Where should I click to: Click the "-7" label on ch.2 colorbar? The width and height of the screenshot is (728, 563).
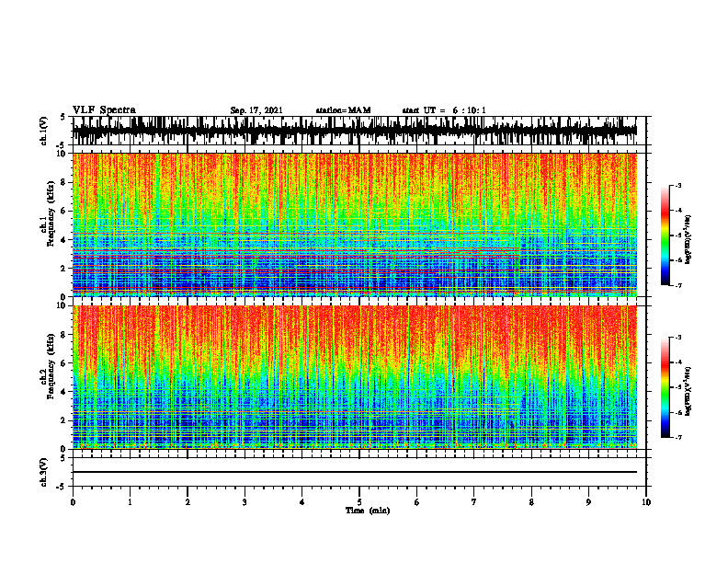678,438
